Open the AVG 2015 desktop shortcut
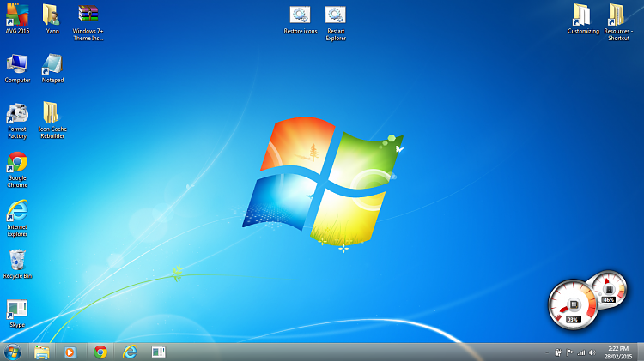The height and width of the screenshot is (361, 644). [17, 19]
